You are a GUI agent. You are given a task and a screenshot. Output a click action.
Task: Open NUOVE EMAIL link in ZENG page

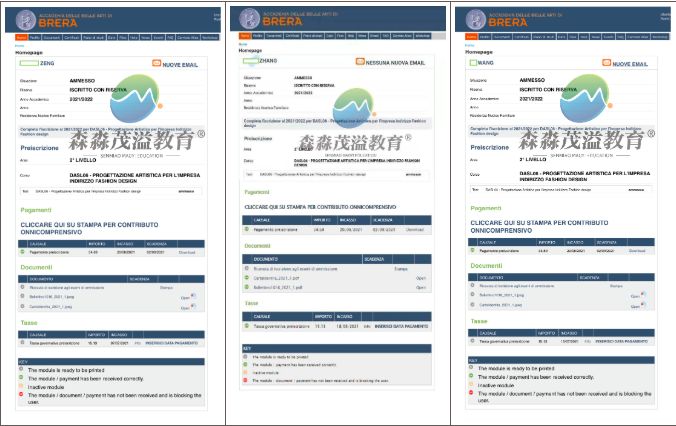pos(180,65)
